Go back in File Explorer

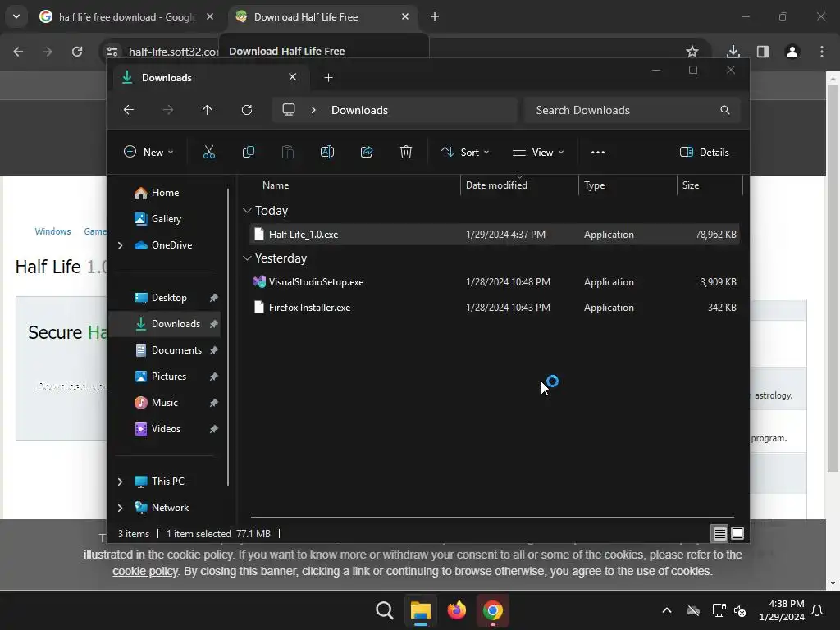coord(129,110)
